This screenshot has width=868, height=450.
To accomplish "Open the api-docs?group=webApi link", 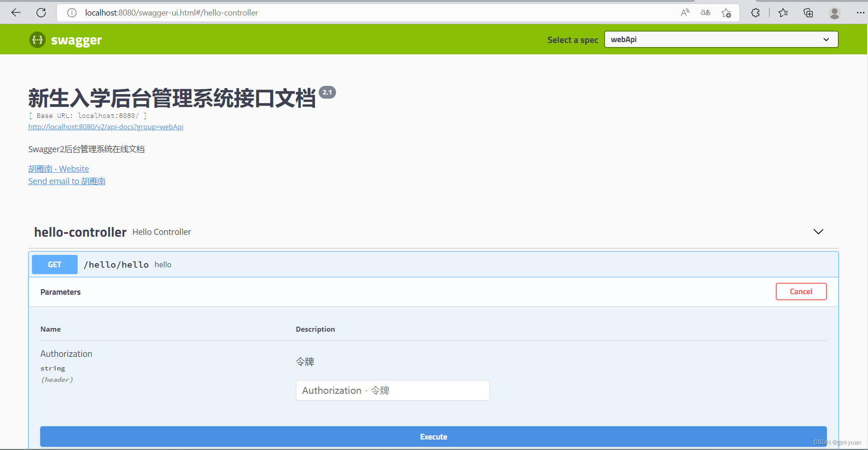I will click(106, 127).
